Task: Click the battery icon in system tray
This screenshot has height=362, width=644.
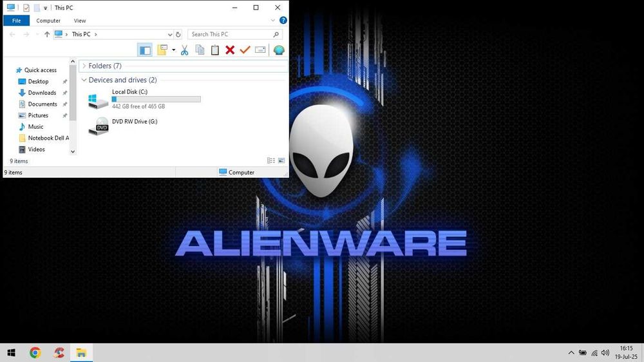Action: 582,352
